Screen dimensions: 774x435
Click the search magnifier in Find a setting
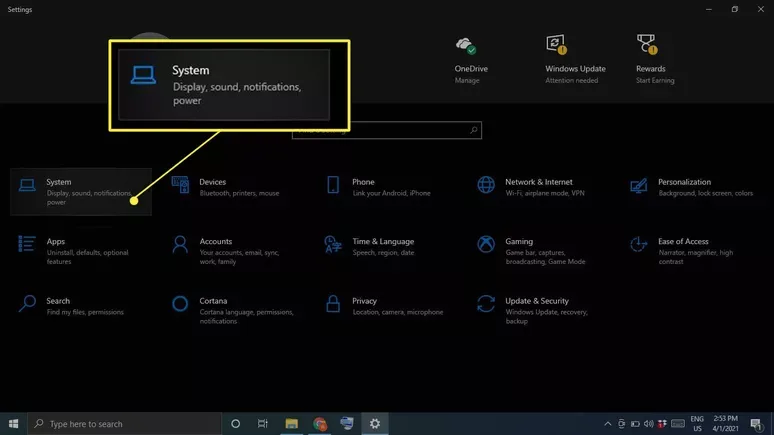point(474,130)
